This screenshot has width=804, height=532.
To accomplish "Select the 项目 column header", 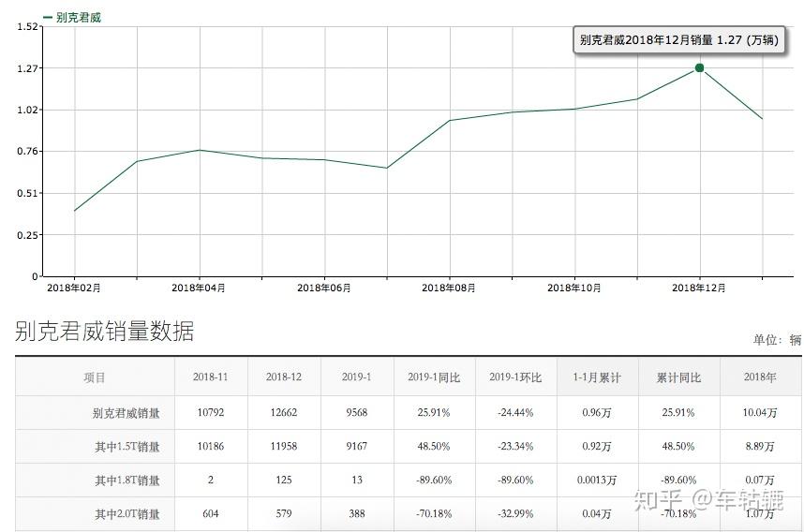I will pyautogui.click(x=95, y=377).
